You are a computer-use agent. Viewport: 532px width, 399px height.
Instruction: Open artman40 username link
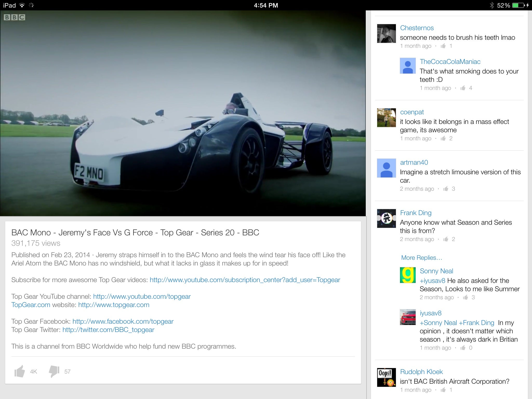click(x=414, y=162)
